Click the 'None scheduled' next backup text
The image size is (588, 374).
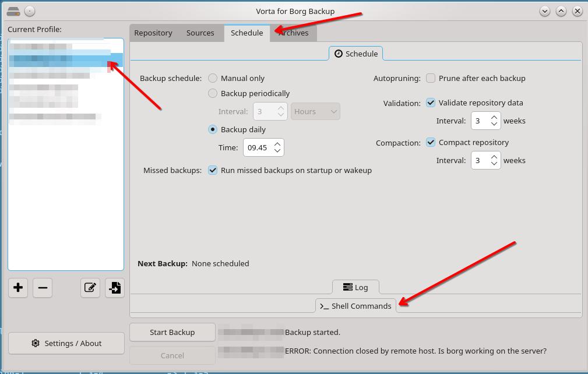(x=220, y=263)
